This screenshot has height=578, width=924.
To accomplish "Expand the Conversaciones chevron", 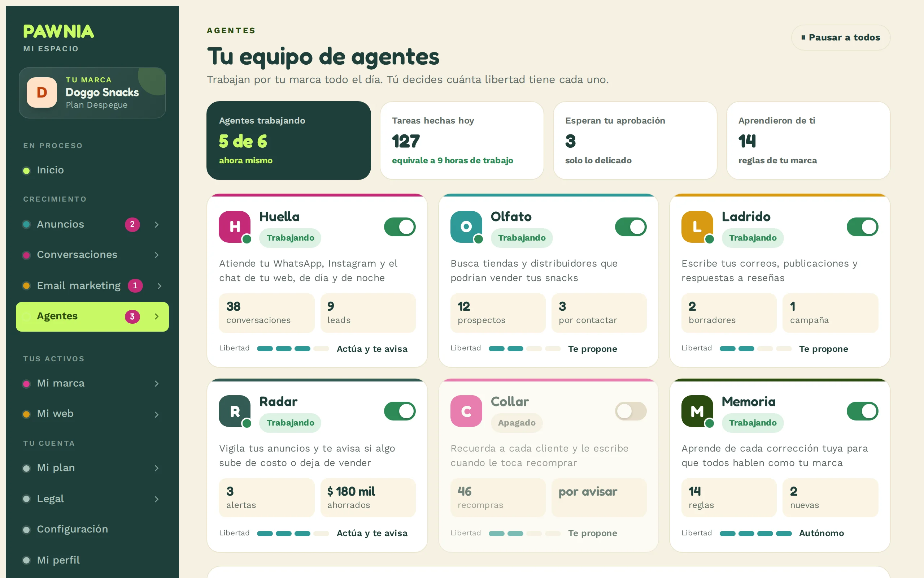I will tap(157, 255).
